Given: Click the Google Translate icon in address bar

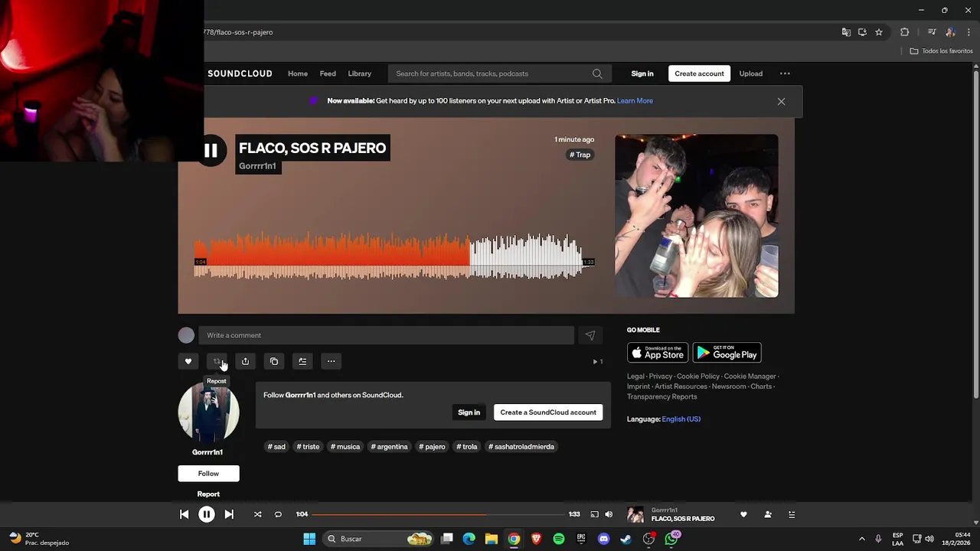Looking at the screenshot, I should point(846,32).
